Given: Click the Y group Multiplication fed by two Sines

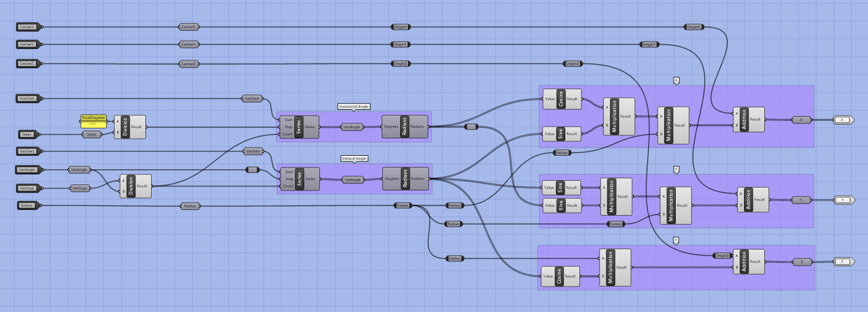Looking at the screenshot, I should click(x=616, y=197).
